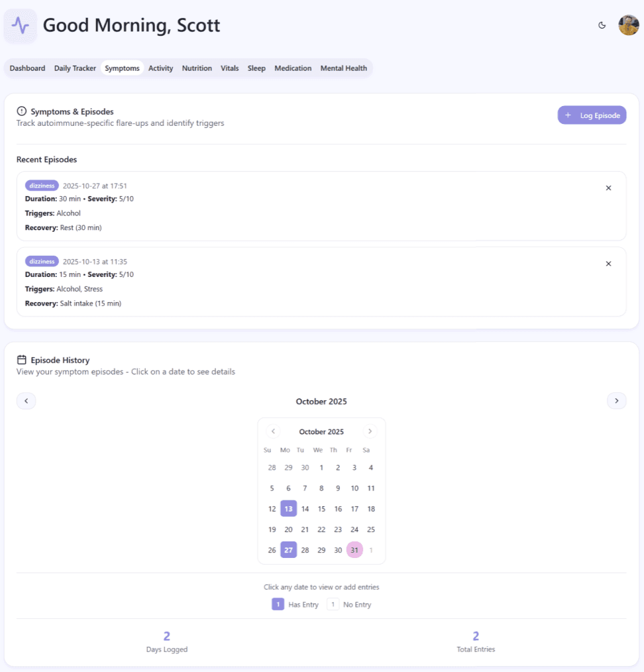This screenshot has width=644, height=672.
Task: Remove the 2025-10-13 dizziness episode
Action: (608, 264)
